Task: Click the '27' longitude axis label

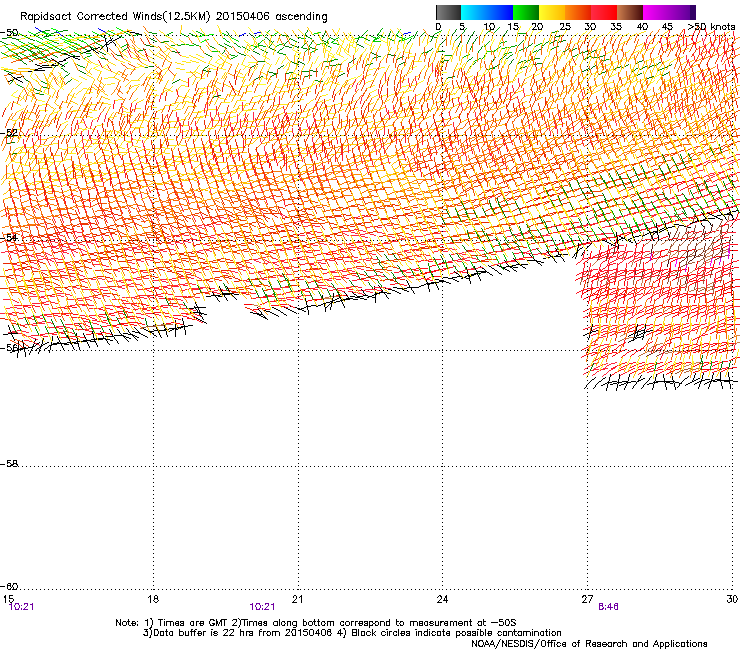Action: [587, 599]
